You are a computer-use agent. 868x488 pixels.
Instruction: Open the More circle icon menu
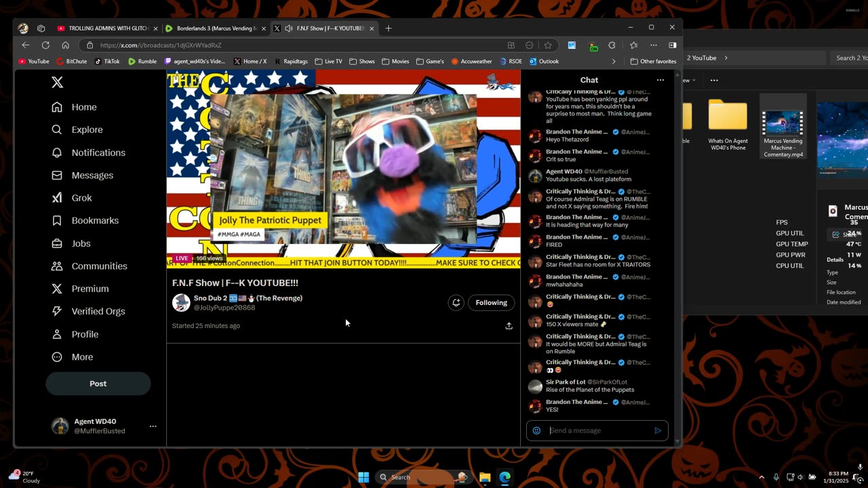coord(57,357)
